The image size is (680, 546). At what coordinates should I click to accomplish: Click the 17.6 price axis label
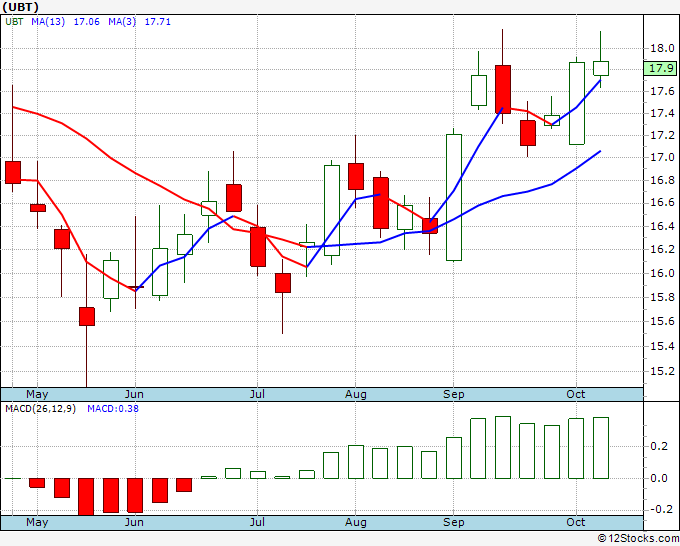click(662, 91)
